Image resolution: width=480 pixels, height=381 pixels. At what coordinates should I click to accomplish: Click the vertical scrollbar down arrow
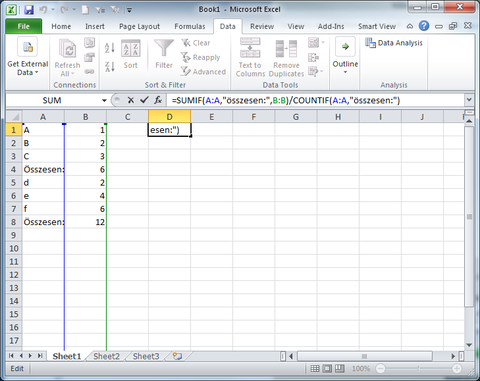[469, 345]
